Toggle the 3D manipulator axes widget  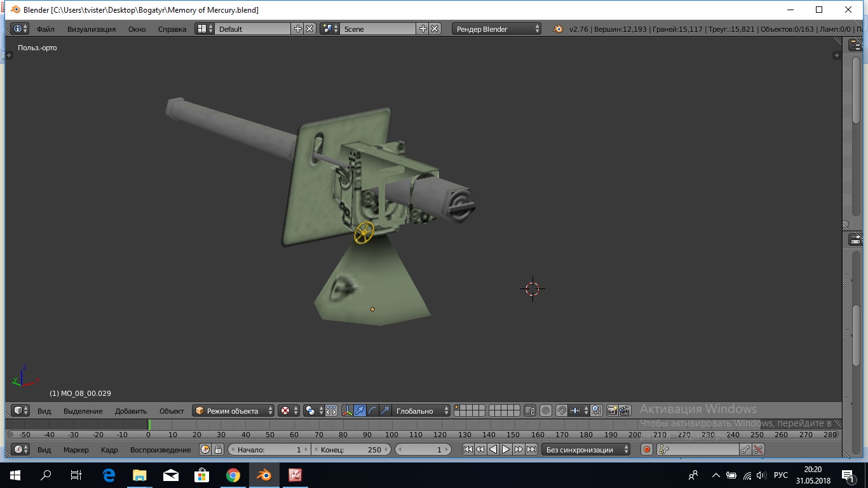(x=348, y=411)
